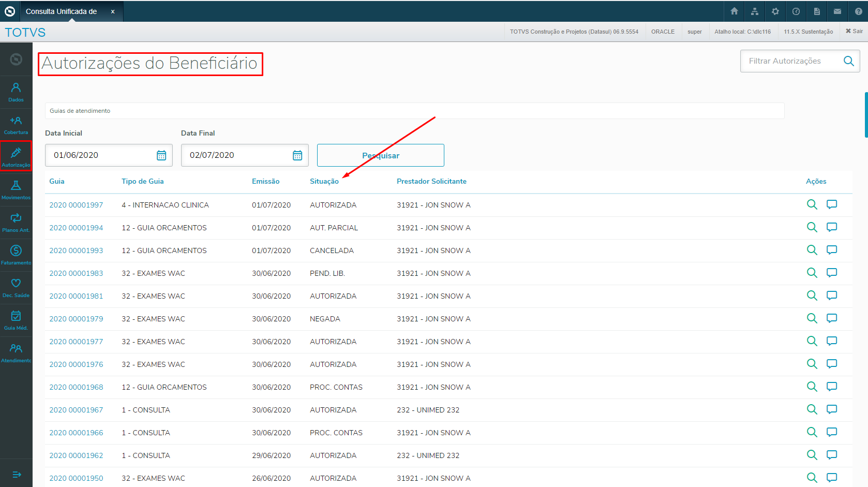Sort by the Guia column header
The height and width of the screenshot is (487, 868).
[57, 181]
